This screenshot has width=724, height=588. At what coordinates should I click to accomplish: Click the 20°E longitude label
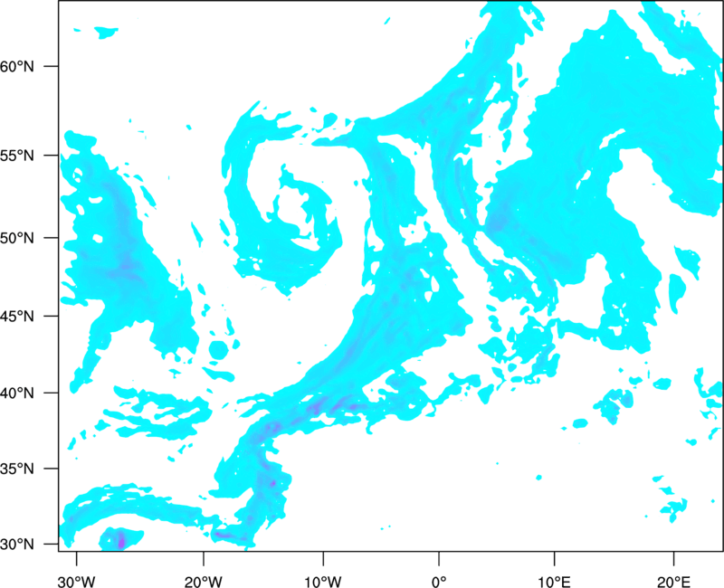[x=673, y=582]
